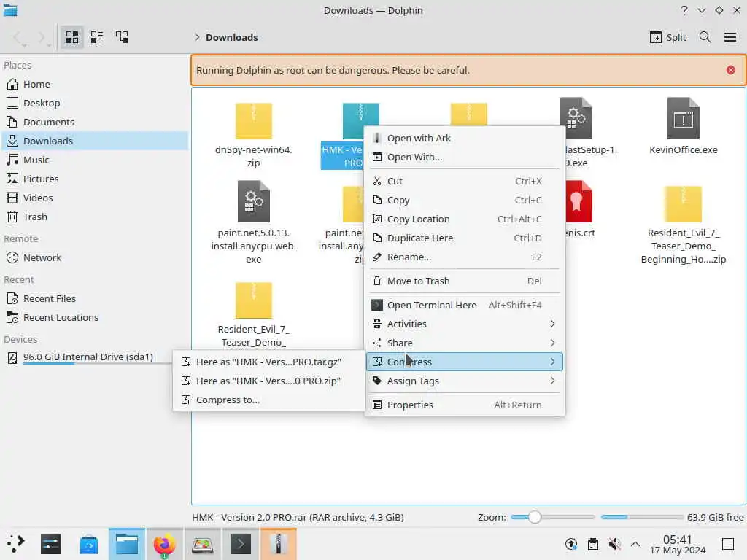Open Konsole terminal from taskbar

(241, 544)
